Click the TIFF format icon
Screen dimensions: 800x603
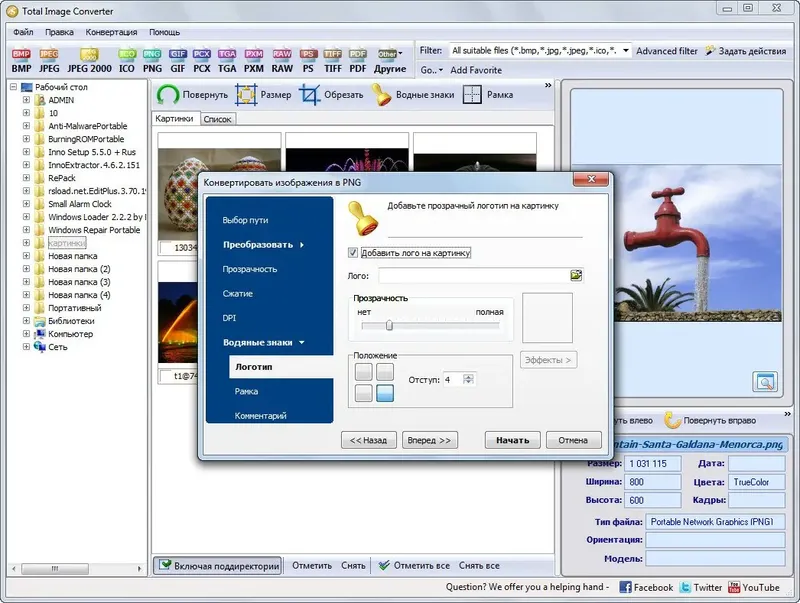tap(333, 54)
